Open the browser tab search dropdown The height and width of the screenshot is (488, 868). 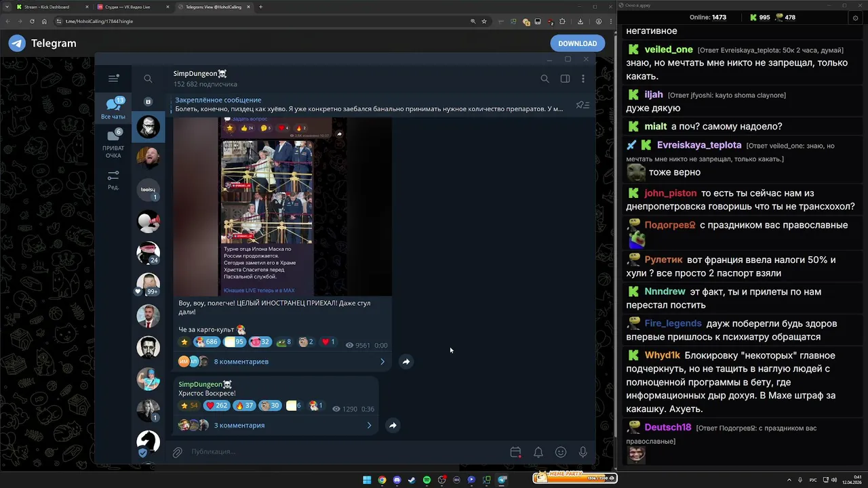tap(6, 7)
